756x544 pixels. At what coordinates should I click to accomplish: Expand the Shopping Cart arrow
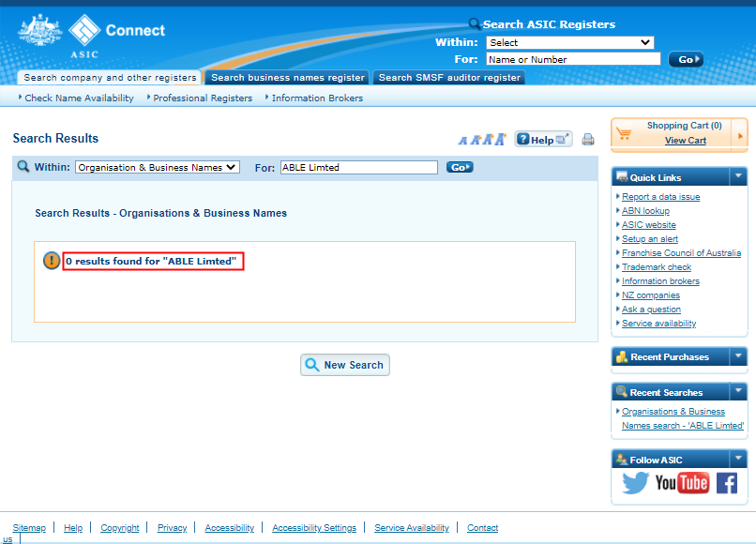point(740,136)
